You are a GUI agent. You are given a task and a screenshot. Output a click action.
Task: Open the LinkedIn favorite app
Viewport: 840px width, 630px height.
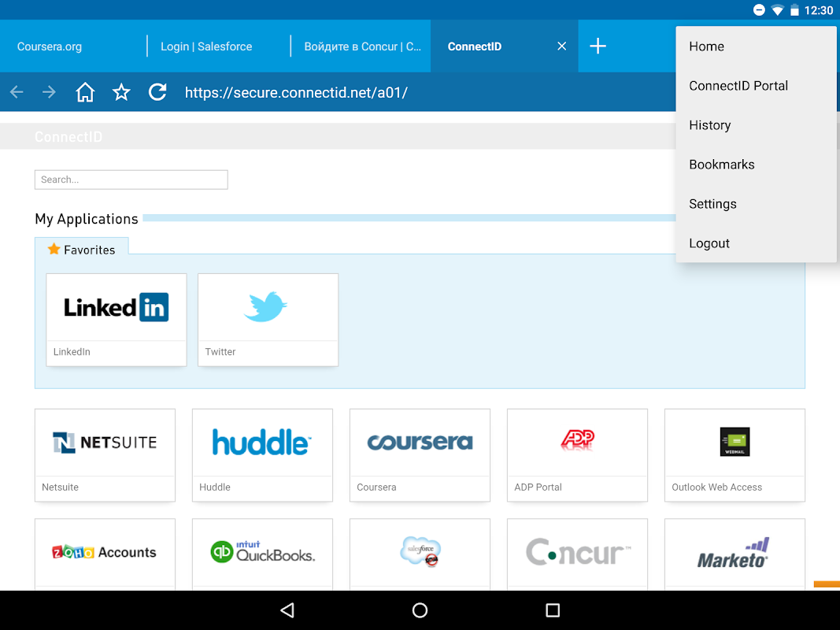pyautogui.click(x=117, y=320)
